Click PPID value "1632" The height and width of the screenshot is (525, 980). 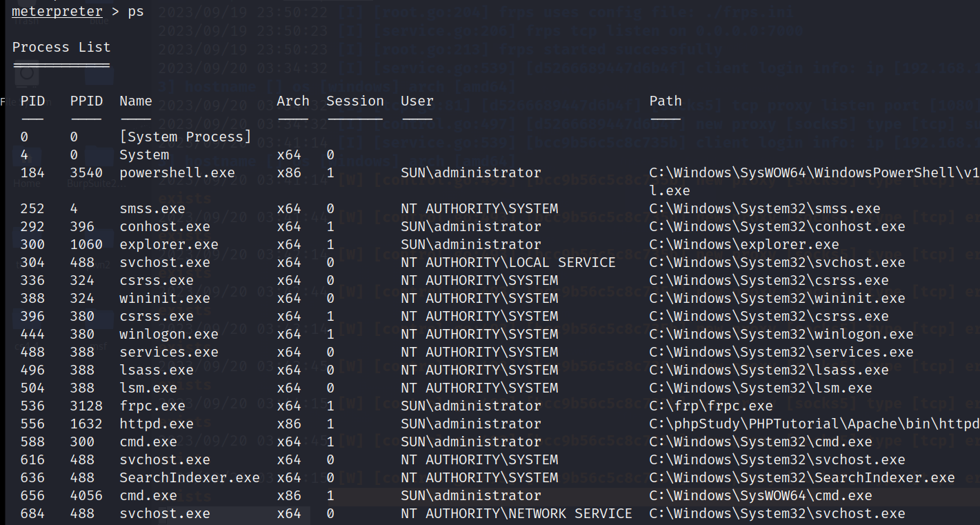(86, 424)
